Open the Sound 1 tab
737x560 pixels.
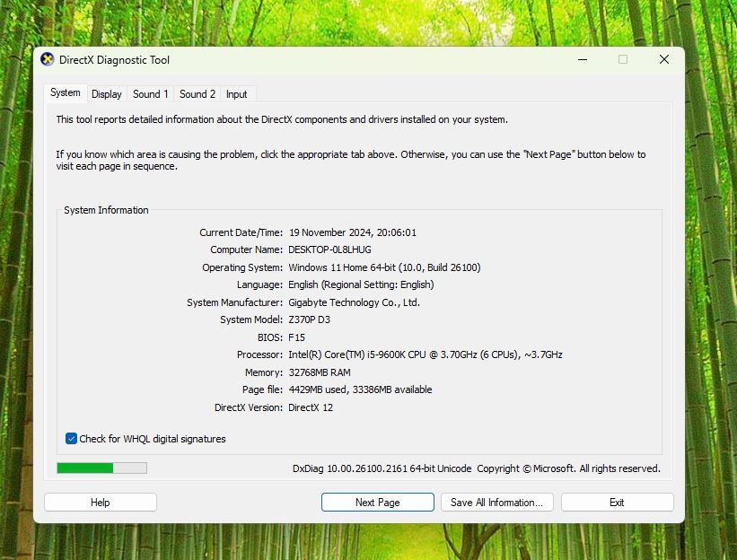coord(151,94)
